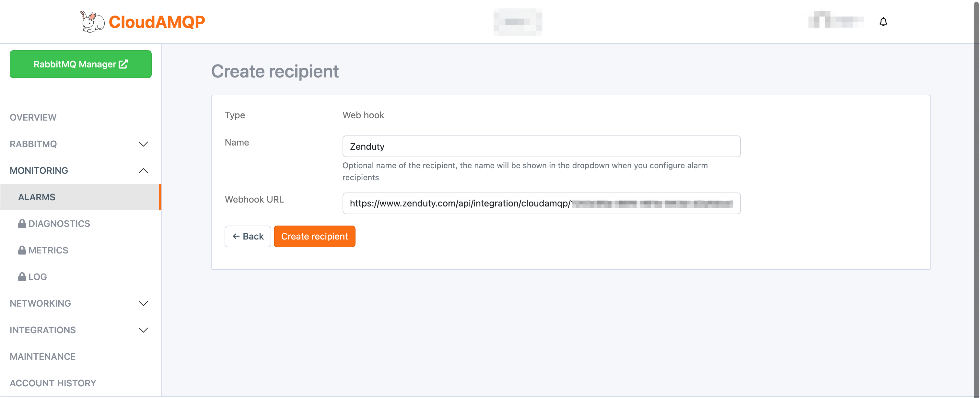Open Account History page
980x398 pixels.
pos(53,383)
